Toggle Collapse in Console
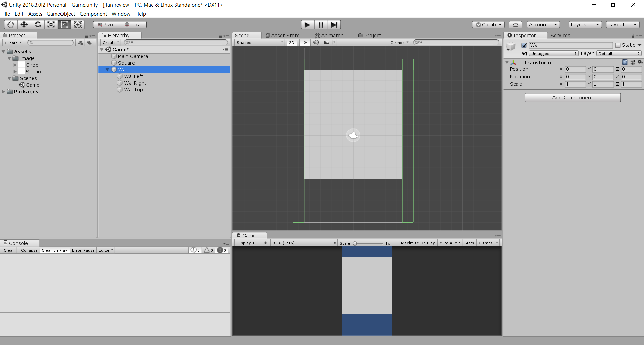This screenshot has height=345, width=644. pyautogui.click(x=29, y=250)
